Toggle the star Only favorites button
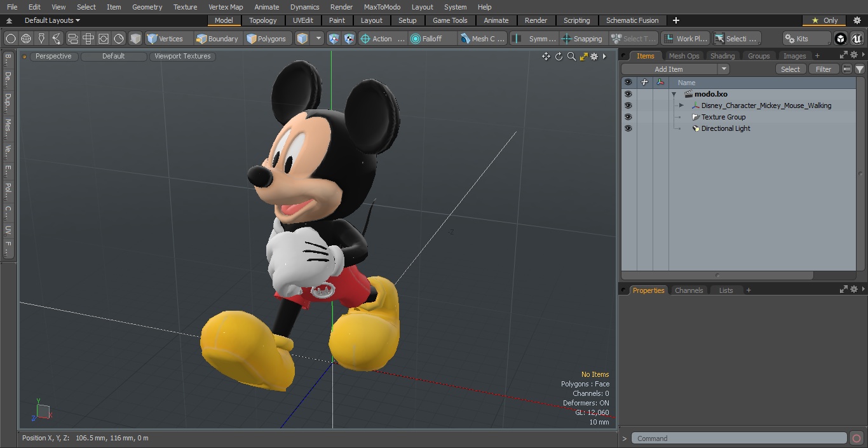Screen dimensions: 868x448 824,20
